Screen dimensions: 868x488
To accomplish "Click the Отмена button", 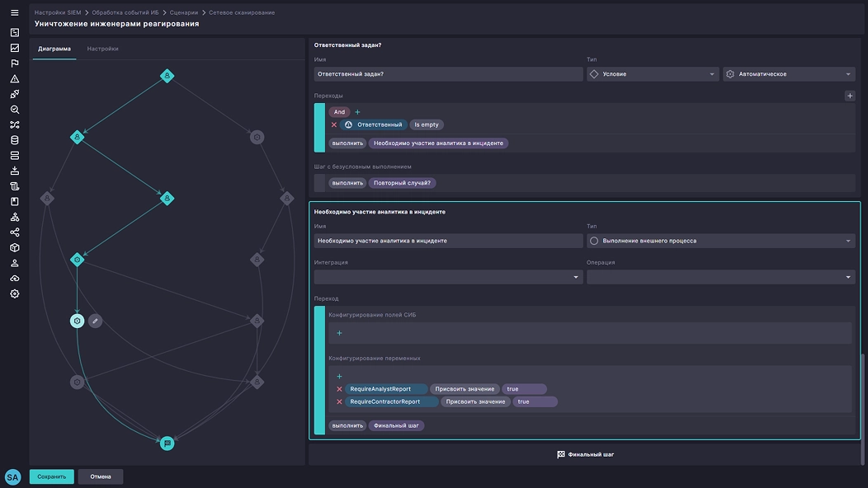I will pyautogui.click(x=101, y=476).
